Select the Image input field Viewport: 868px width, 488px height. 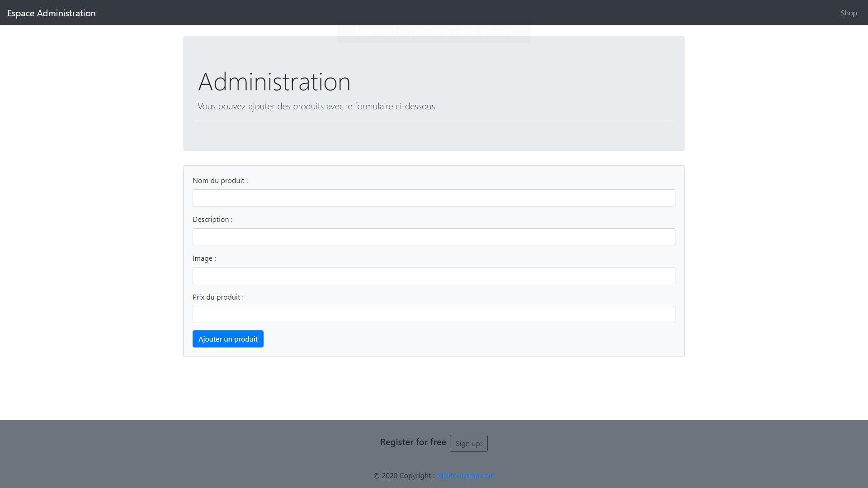click(x=434, y=276)
